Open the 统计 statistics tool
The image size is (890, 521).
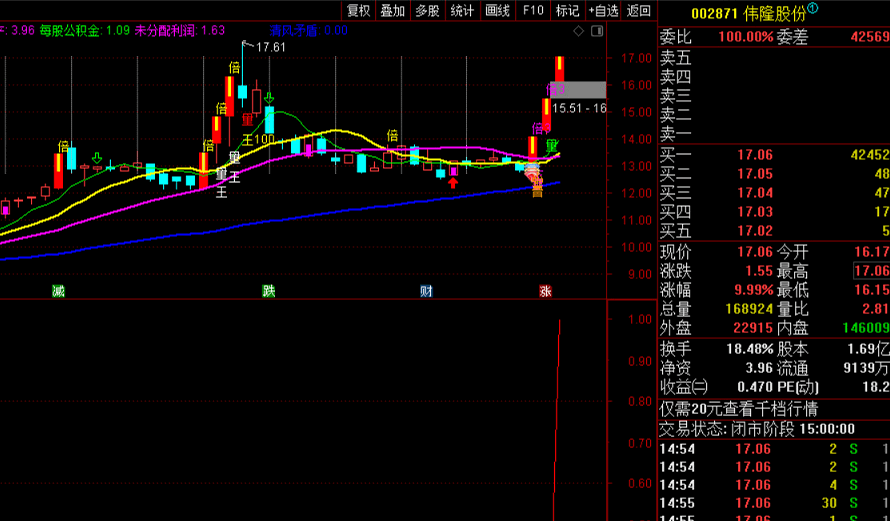coord(463,10)
